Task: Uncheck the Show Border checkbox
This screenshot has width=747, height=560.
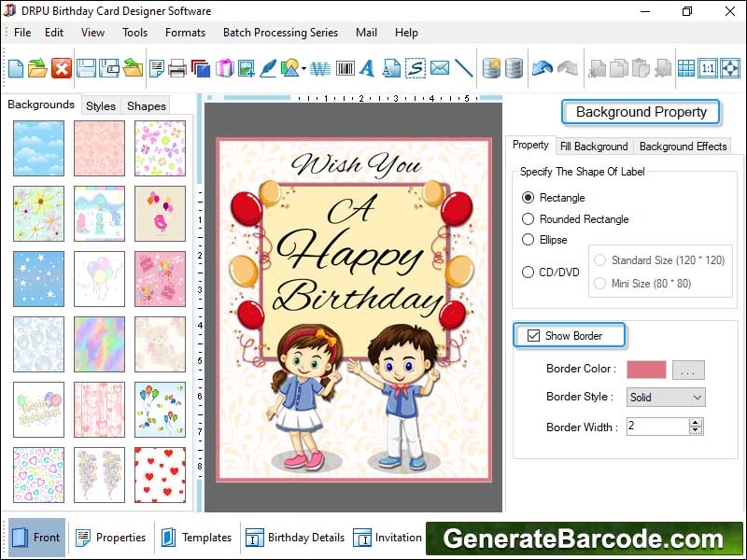Action: point(534,336)
